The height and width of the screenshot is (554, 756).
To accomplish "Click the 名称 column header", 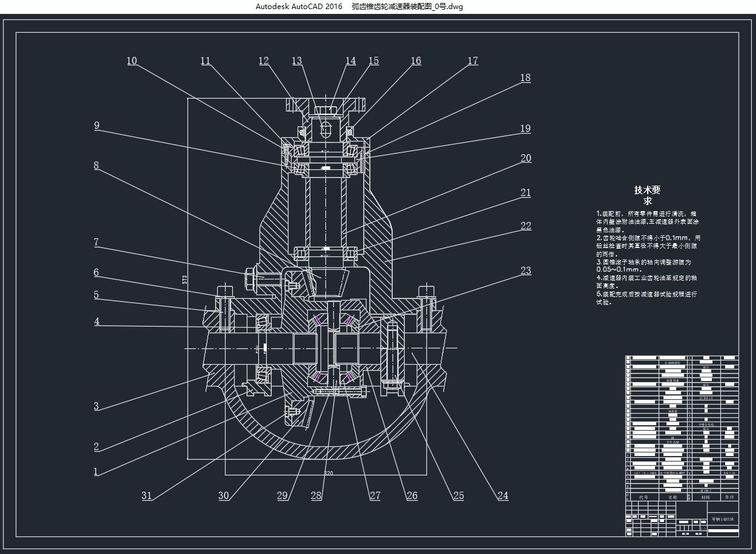I will 672,497.
